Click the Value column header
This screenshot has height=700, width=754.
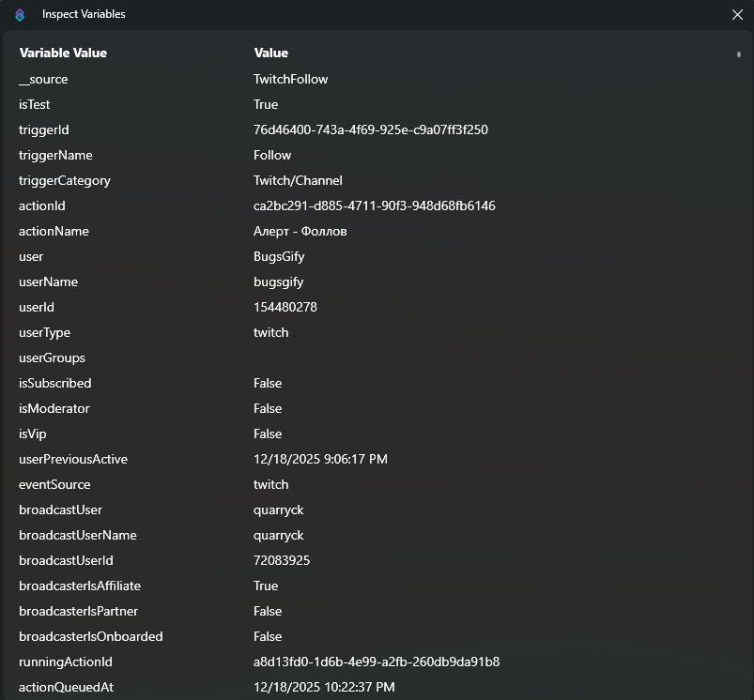270,53
